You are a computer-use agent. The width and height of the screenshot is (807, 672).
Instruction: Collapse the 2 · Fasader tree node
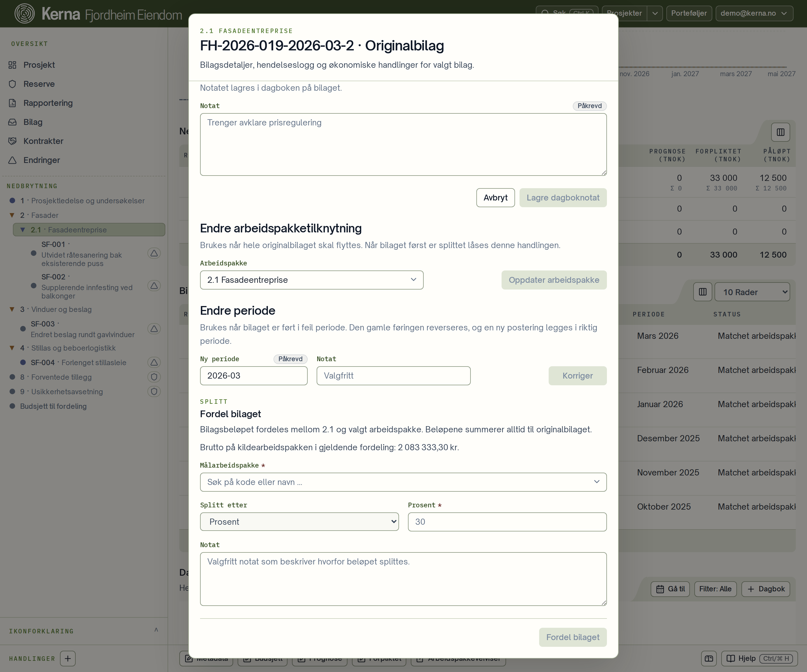tap(12, 215)
